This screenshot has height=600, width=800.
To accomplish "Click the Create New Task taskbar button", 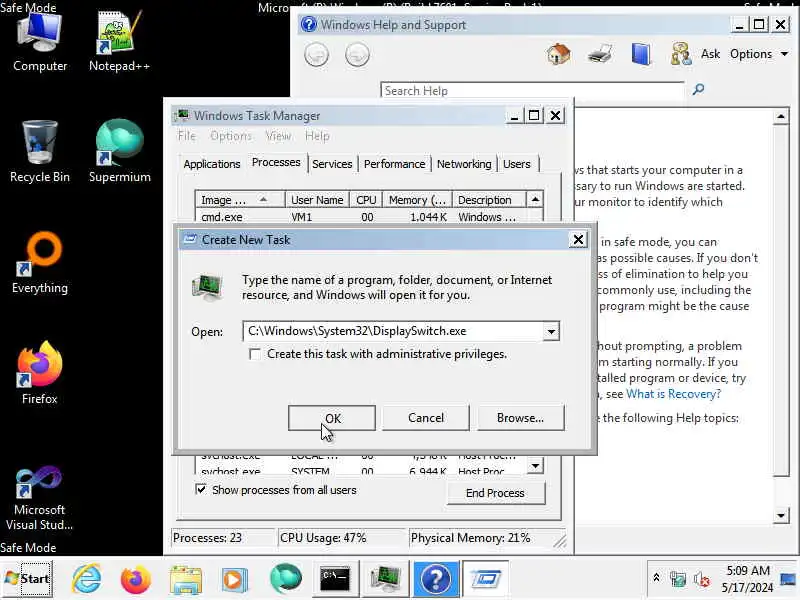I will (486, 579).
